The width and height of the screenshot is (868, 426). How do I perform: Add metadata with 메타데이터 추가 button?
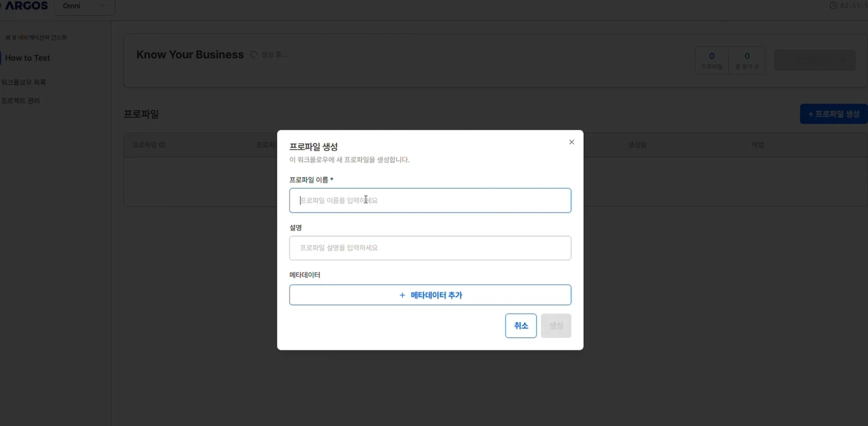point(430,295)
